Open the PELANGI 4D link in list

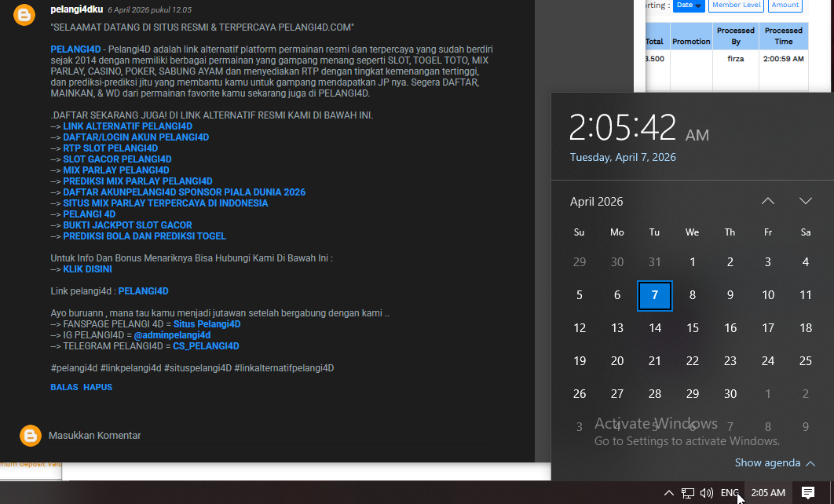(90, 214)
